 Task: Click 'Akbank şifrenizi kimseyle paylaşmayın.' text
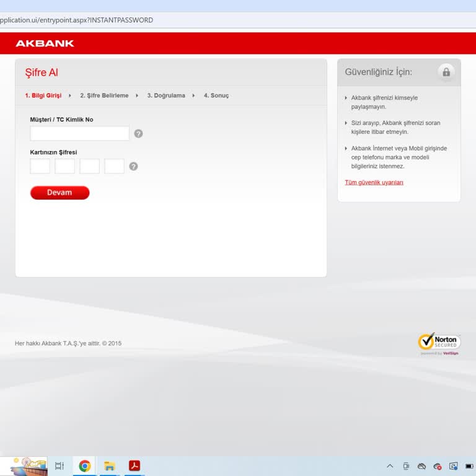384,102
